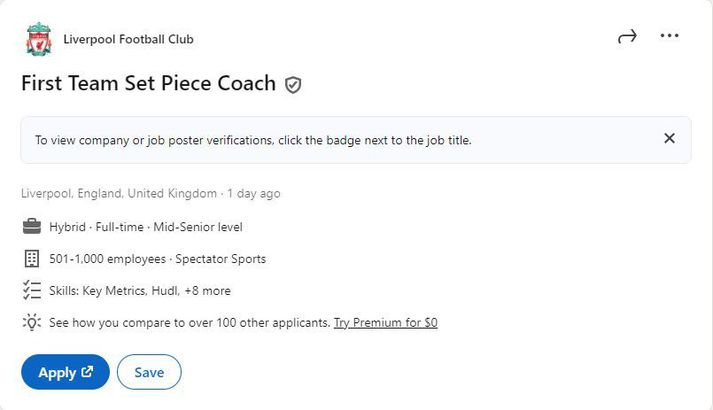Open the Liverpool Football Club company name link
This screenshot has height=410, width=713.
(x=128, y=40)
